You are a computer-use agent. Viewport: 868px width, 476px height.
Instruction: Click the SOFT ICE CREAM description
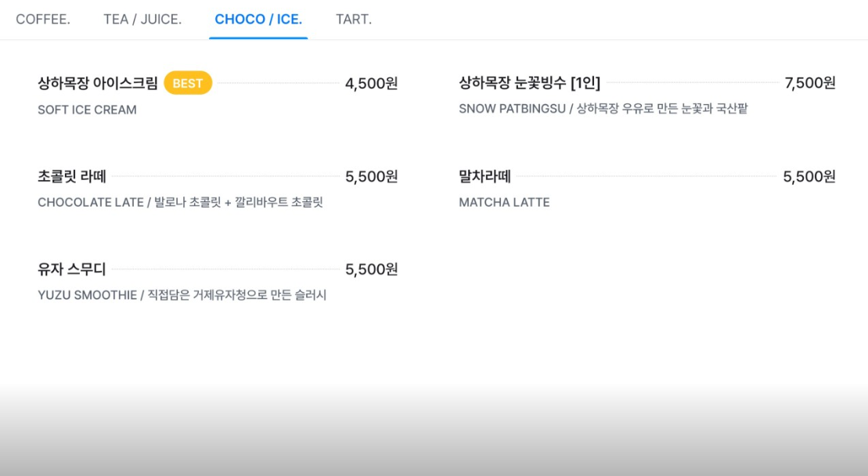(87, 110)
